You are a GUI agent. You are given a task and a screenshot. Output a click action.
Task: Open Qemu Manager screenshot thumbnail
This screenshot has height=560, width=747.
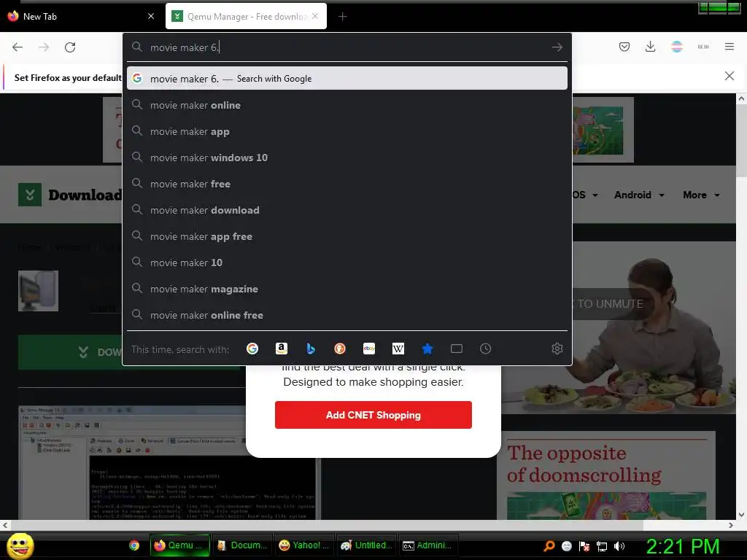169,463
